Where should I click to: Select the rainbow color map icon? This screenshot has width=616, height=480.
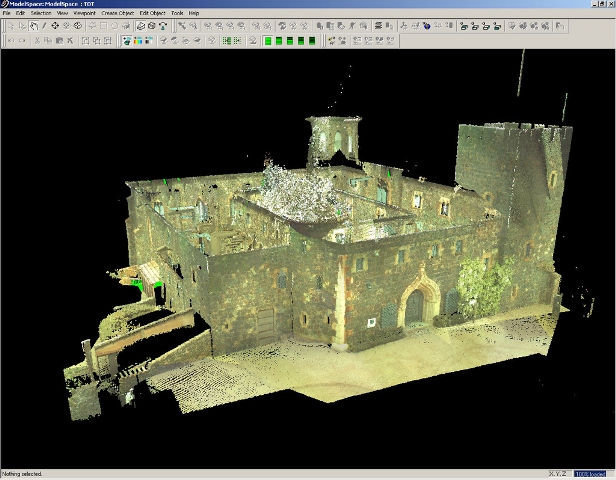point(138,40)
